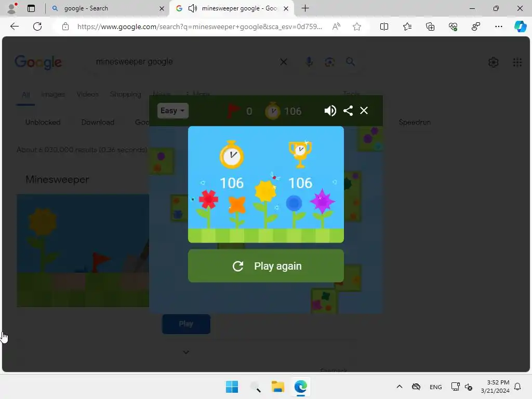Refresh the current page
Image resolution: width=532 pixels, height=399 pixels.
pos(37,26)
